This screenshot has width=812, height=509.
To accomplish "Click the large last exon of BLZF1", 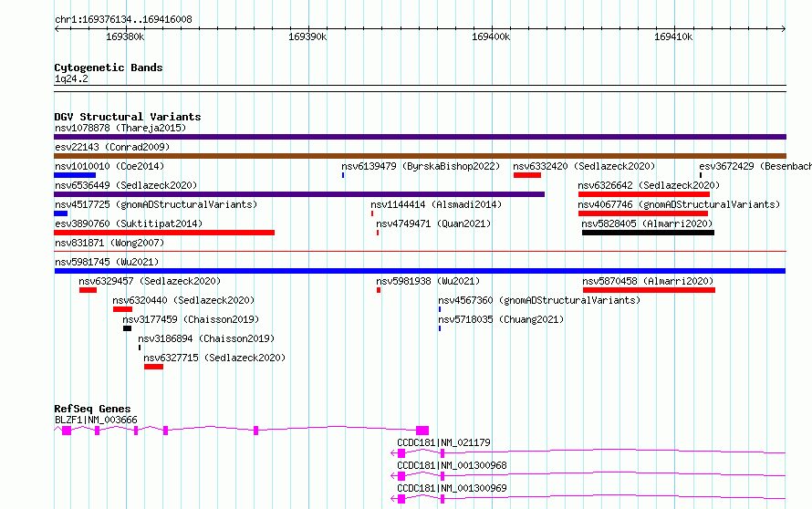I will click(x=422, y=431).
